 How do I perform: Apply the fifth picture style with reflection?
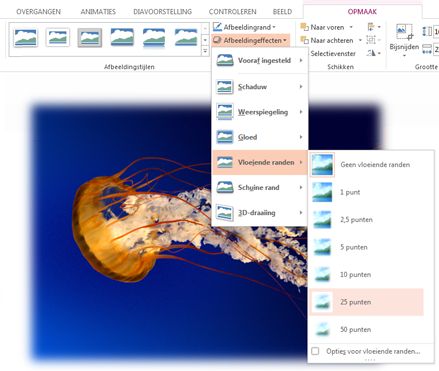[x=154, y=37]
